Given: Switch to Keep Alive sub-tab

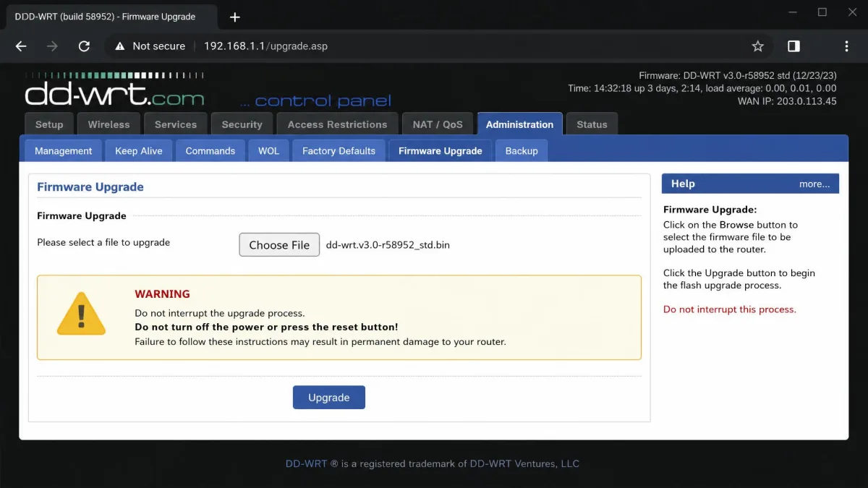Looking at the screenshot, I should pos(139,151).
